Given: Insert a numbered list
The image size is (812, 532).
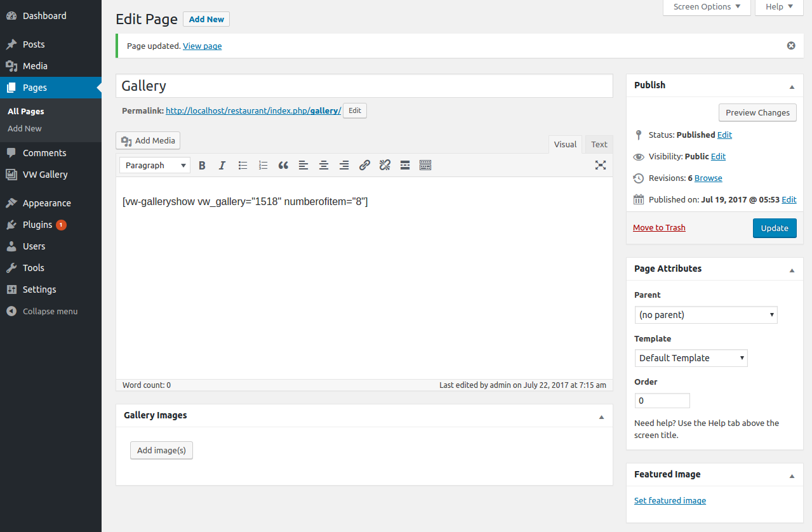Looking at the screenshot, I should pos(263,165).
